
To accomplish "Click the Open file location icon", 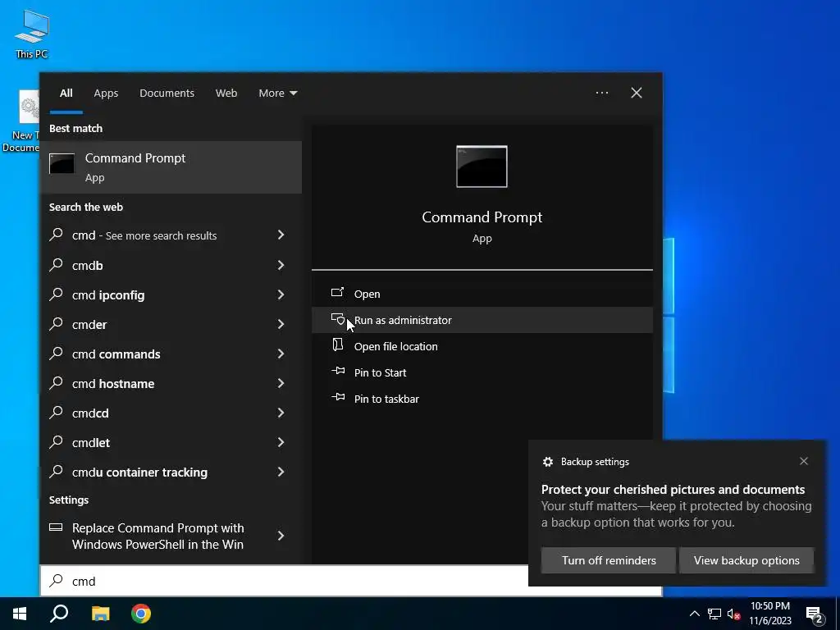I will pos(337,345).
